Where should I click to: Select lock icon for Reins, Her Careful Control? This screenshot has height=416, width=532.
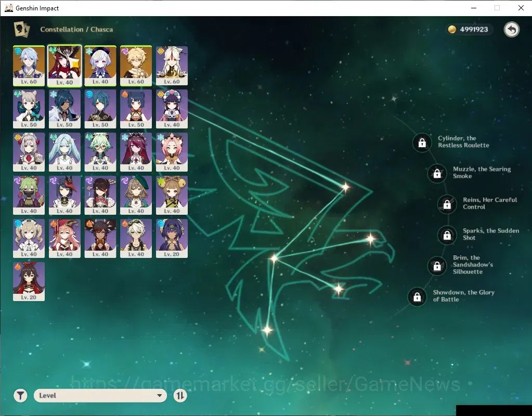coord(447,204)
